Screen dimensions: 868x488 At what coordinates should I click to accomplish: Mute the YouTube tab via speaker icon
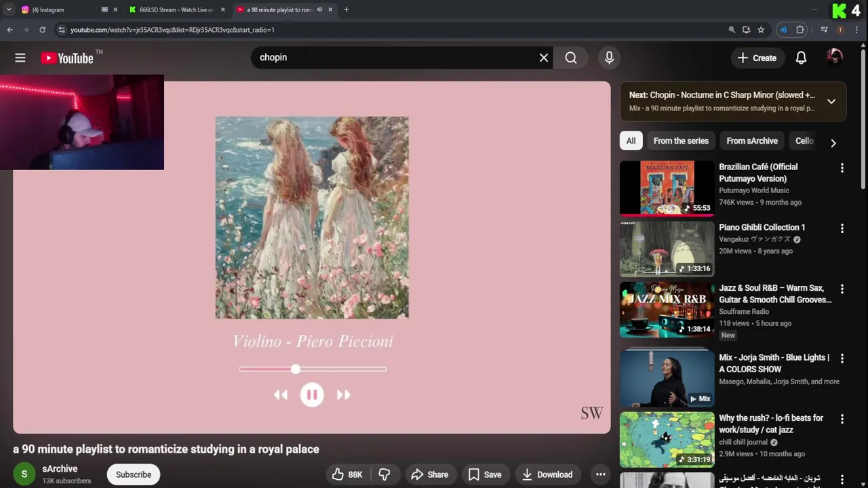(319, 10)
